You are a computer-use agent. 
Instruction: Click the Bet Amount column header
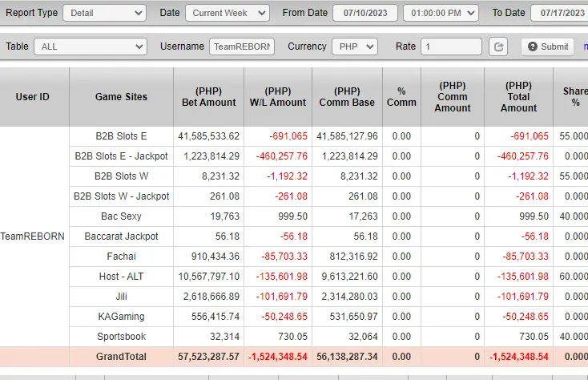click(209, 97)
